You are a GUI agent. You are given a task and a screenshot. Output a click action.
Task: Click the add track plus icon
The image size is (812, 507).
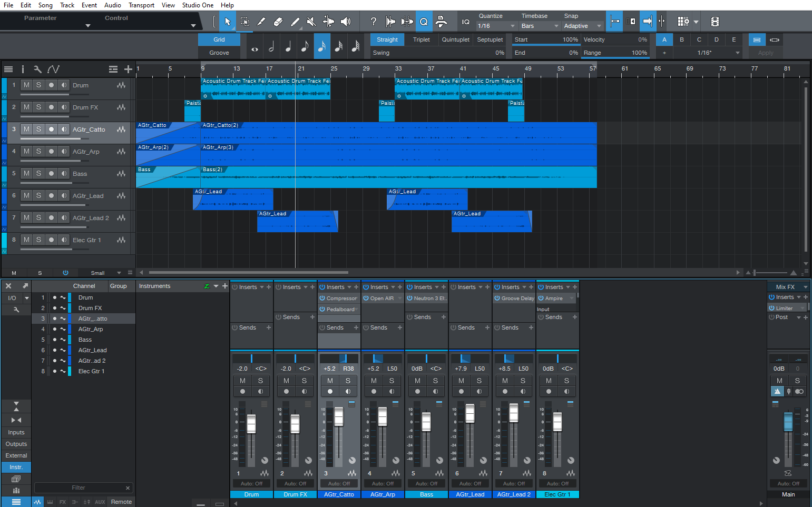[x=128, y=69]
